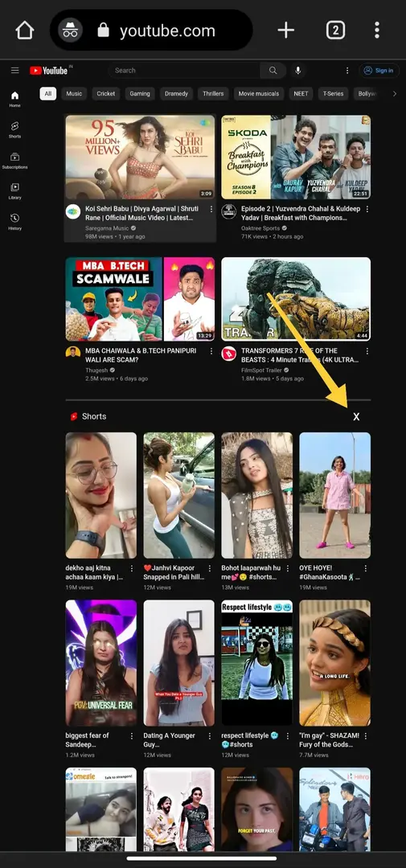Open Skoda Breakfast with Champions thumbnail
This screenshot has width=406, height=868.
296,158
